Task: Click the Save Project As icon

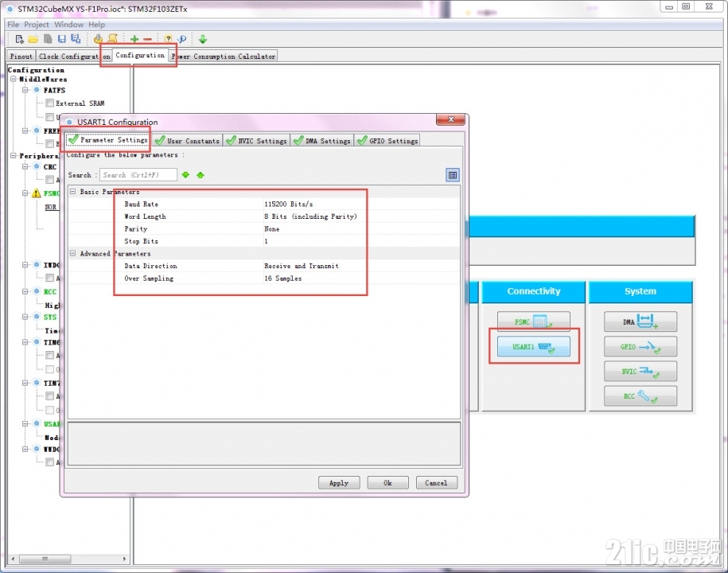Action: tap(76, 39)
